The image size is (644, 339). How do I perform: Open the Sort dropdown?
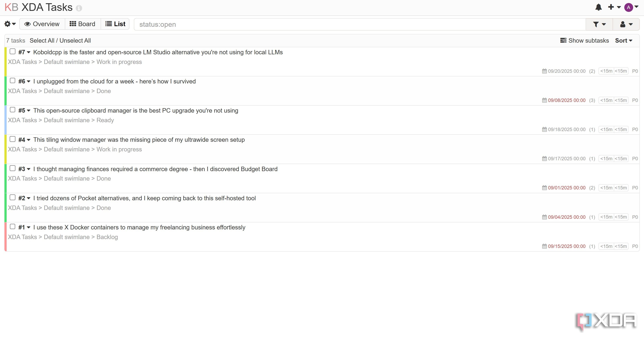pyautogui.click(x=624, y=40)
